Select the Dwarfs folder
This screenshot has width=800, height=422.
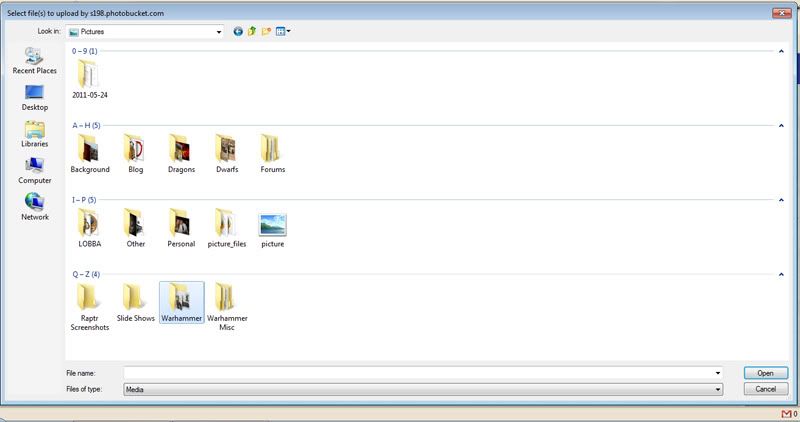click(x=227, y=154)
